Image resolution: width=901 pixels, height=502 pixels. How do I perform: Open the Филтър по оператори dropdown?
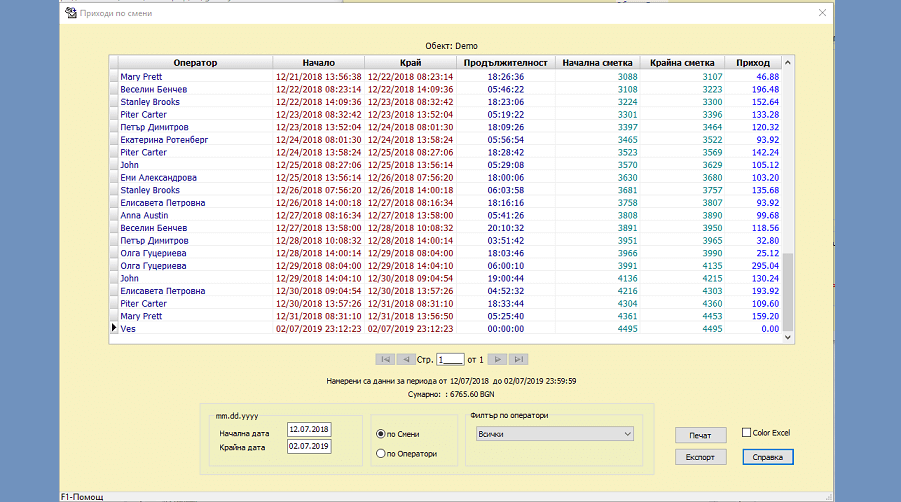[555, 434]
